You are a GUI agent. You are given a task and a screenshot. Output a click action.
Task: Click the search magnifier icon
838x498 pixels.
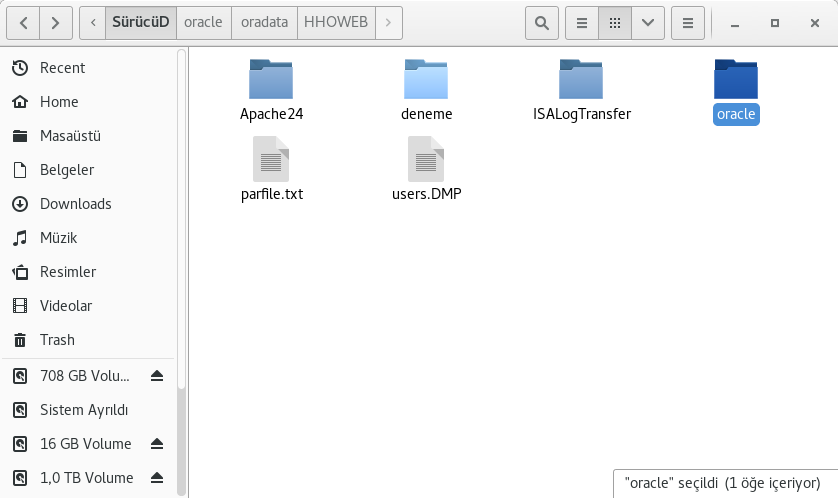tap(541, 21)
